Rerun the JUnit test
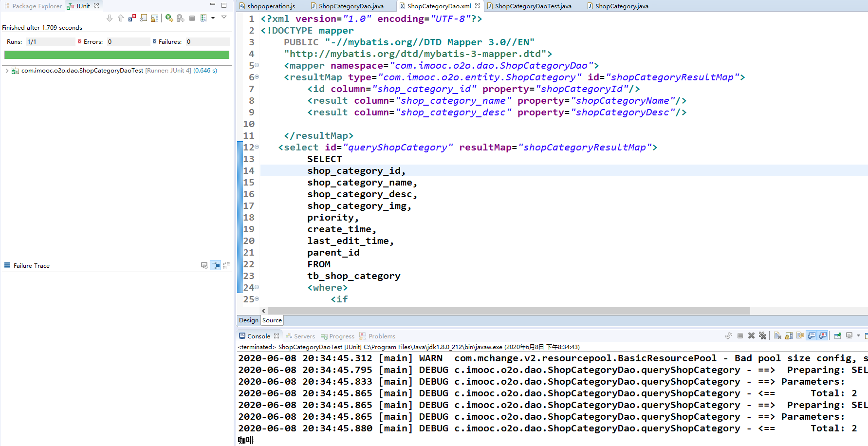Screen dimensions: 868x446 169,18
